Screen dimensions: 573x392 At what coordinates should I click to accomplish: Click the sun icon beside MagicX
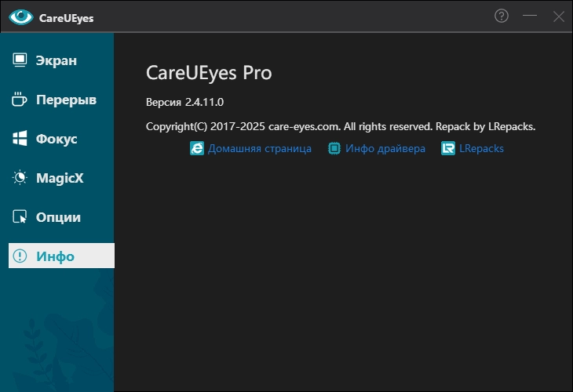[20, 178]
